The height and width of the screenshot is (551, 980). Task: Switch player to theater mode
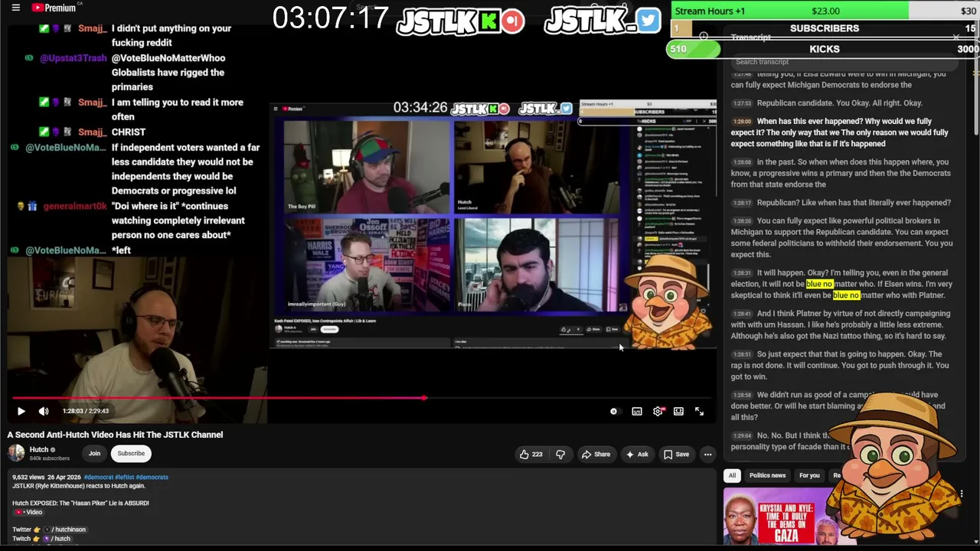pos(678,412)
